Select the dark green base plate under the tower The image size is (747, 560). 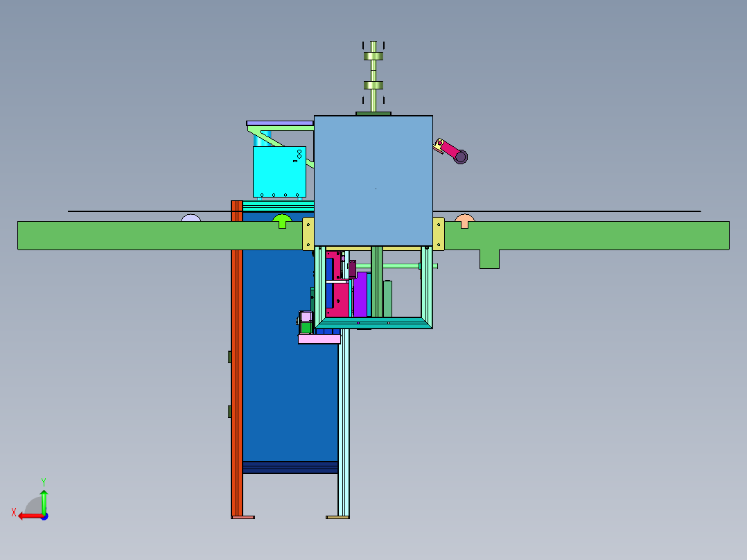(x=373, y=114)
